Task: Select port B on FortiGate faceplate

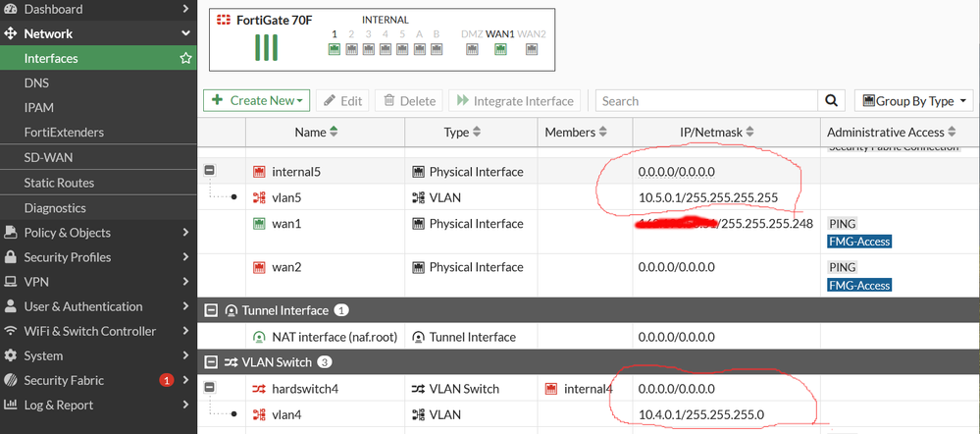Action: coord(437,50)
